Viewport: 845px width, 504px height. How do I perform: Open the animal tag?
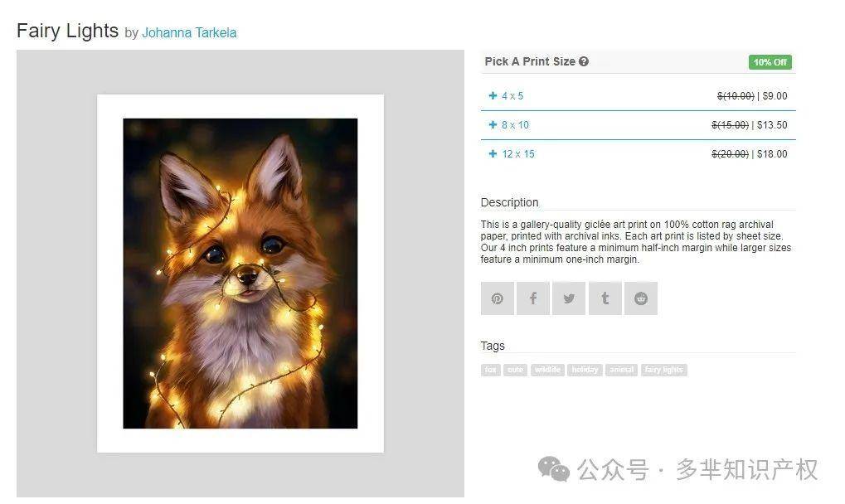pos(621,370)
